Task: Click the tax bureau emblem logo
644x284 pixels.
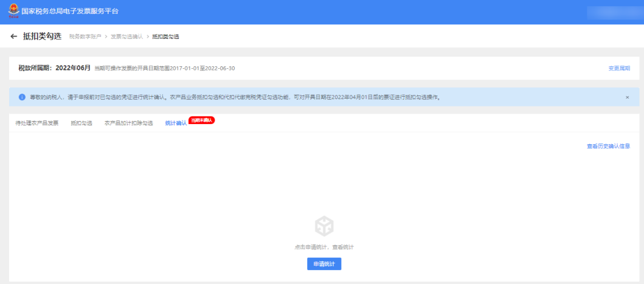Action: point(13,12)
